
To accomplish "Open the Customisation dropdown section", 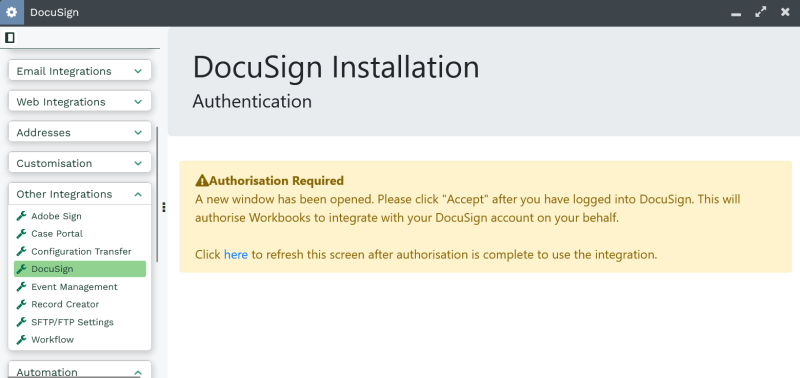I will pos(80,163).
